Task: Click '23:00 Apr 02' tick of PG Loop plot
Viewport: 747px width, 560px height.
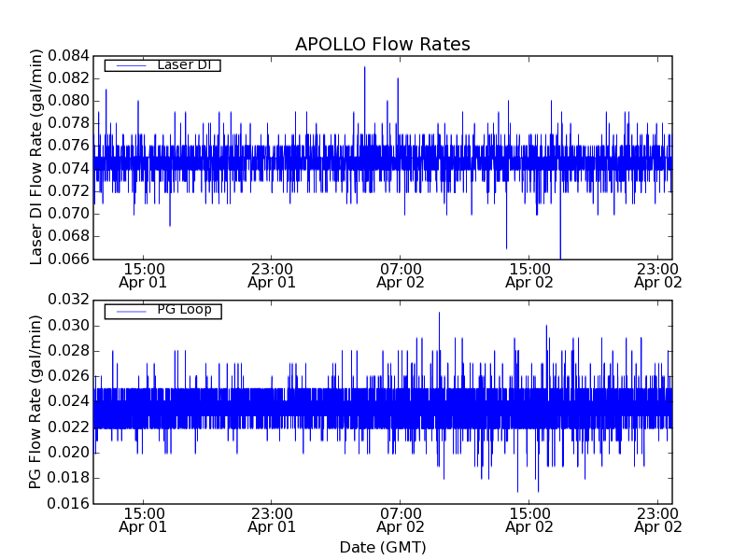Action: click(x=658, y=521)
